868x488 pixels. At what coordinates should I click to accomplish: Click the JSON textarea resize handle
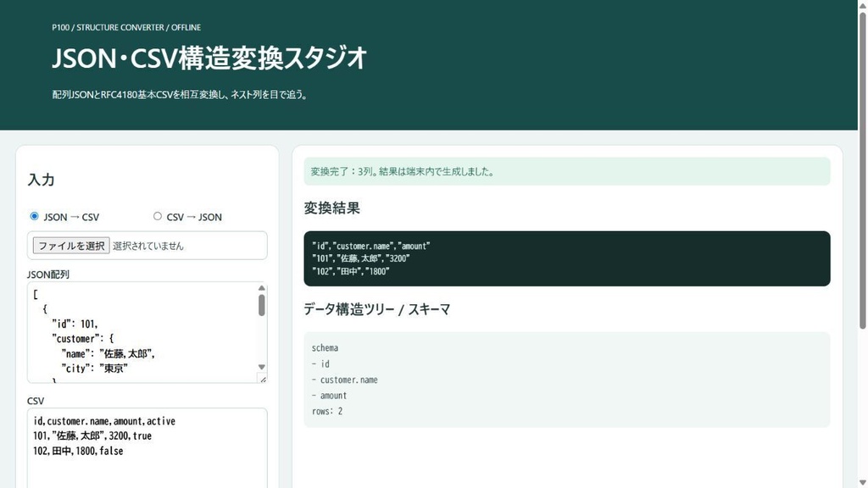[263, 379]
